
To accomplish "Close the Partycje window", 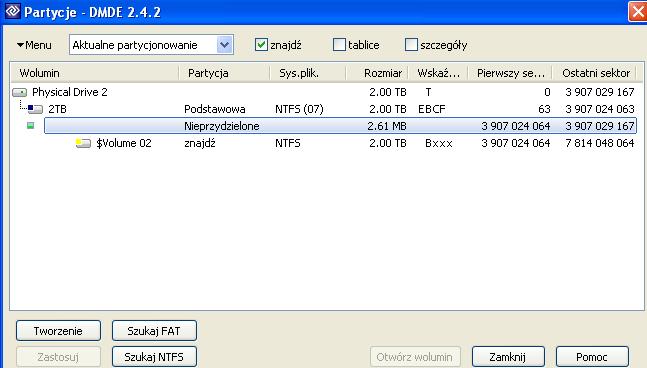I will tap(638, 11).
